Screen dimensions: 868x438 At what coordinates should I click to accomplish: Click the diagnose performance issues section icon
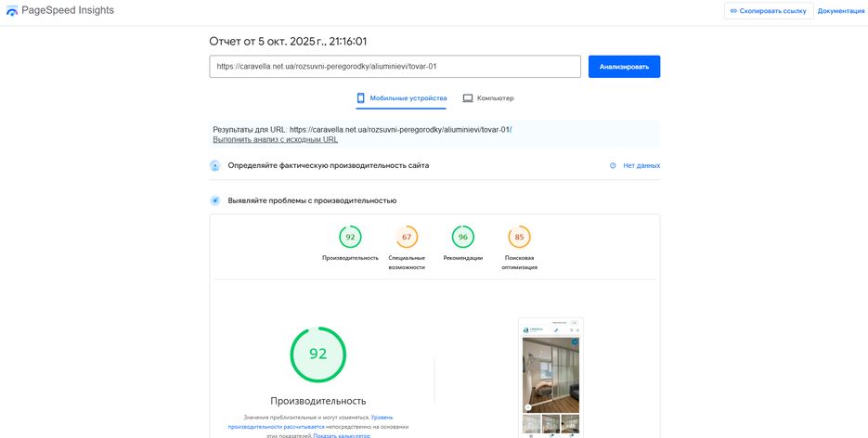[215, 200]
